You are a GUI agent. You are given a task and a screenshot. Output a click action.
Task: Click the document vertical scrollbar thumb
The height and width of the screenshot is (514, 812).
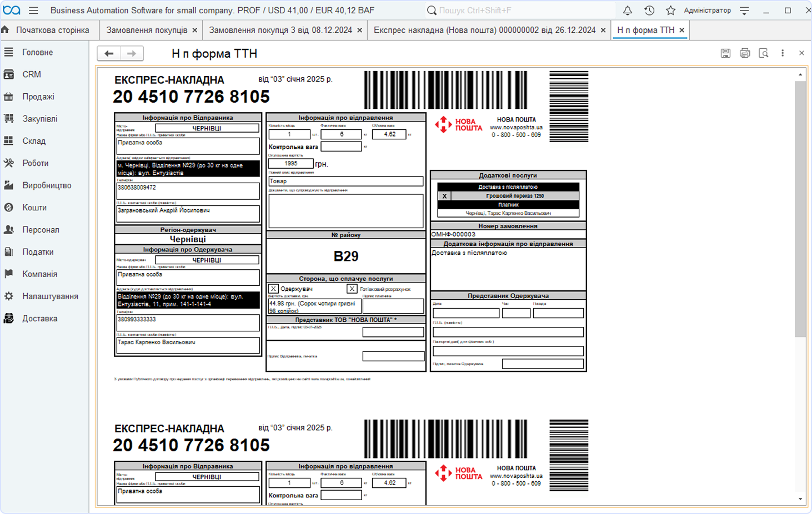pos(800,209)
